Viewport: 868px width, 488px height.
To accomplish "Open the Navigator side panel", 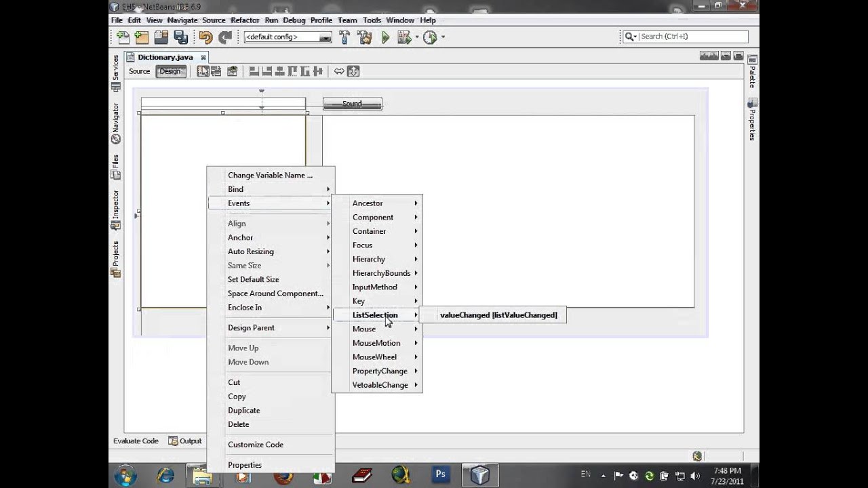I will click(115, 123).
